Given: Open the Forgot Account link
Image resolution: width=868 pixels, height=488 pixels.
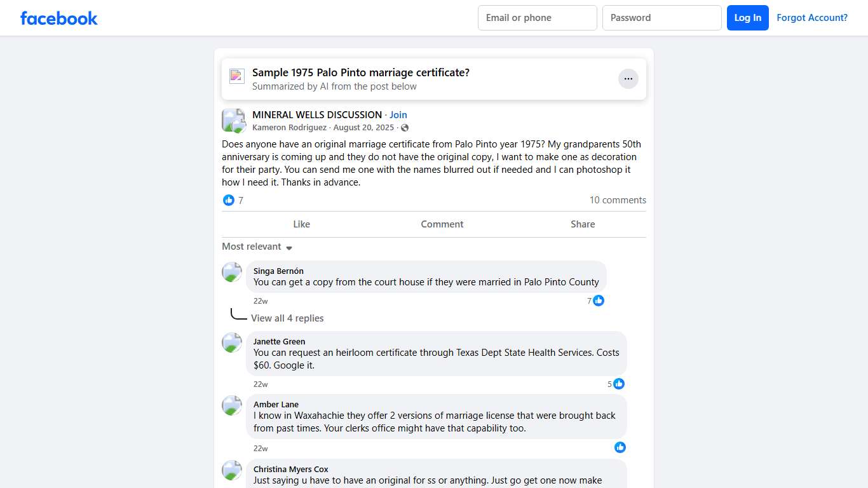Looking at the screenshot, I should point(812,18).
